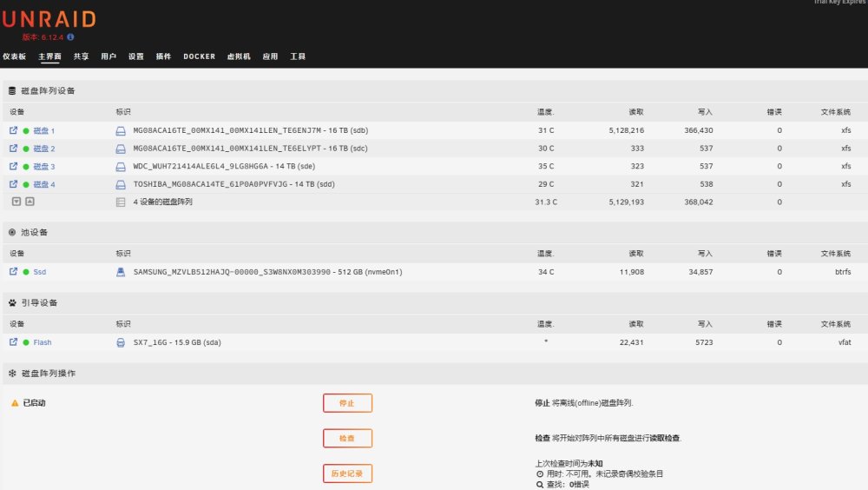Image resolution: width=868 pixels, height=490 pixels.
Task: Click the 停止 stop array button
Action: [x=348, y=403]
